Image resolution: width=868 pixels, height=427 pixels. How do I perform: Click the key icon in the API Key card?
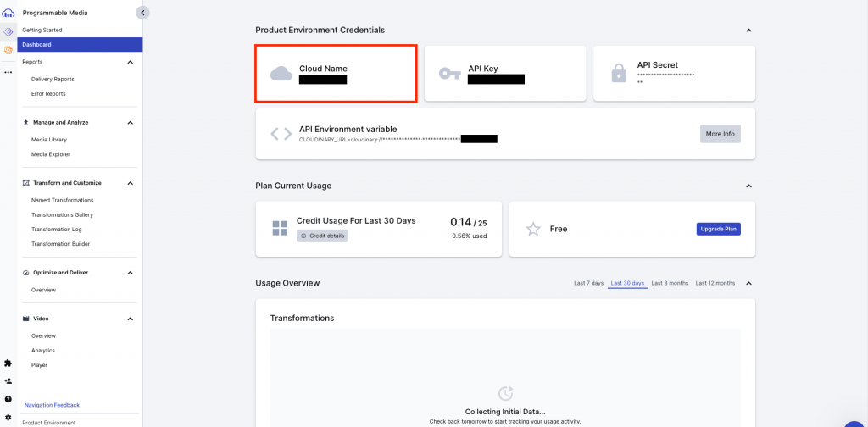[x=449, y=74]
